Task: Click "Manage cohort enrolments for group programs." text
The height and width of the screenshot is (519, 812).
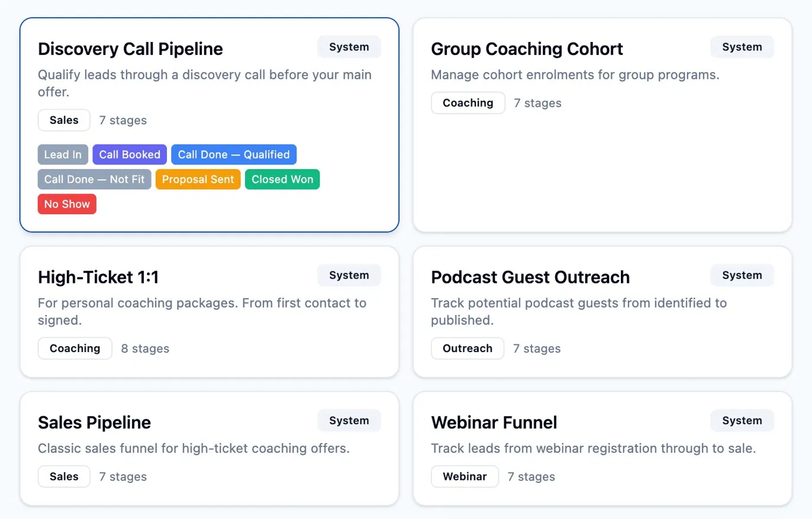Action: click(575, 75)
